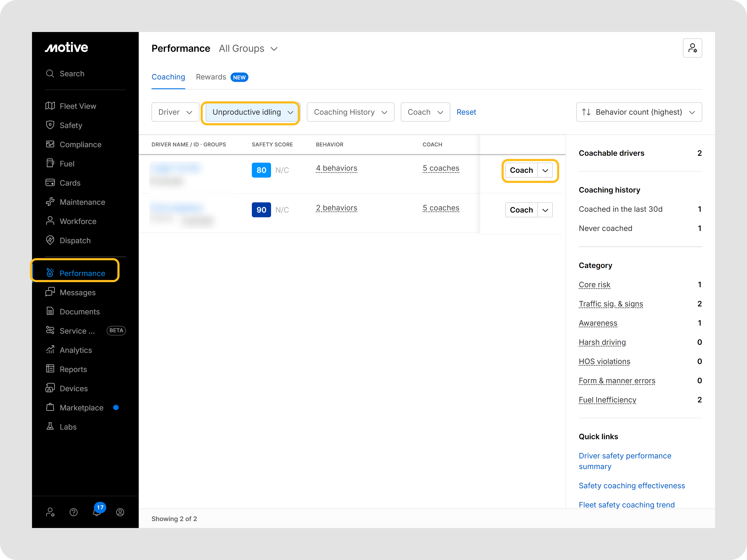This screenshot has width=747, height=560.
Task: Click the Workforce person icon
Action: (x=50, y=221)
